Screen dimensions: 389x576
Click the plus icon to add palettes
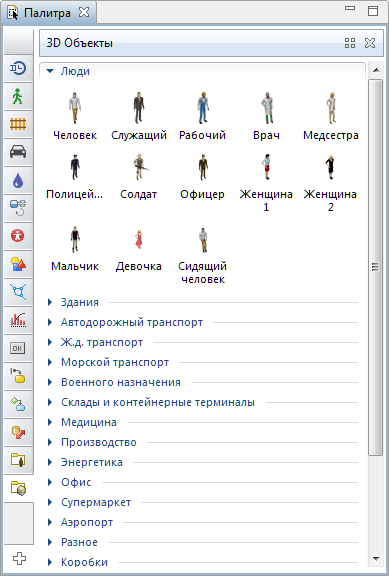tap(19, 559)
